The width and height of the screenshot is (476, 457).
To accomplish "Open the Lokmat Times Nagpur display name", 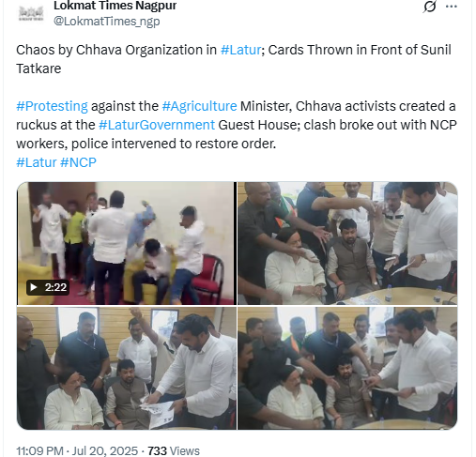I will click(x=115, y=6).
